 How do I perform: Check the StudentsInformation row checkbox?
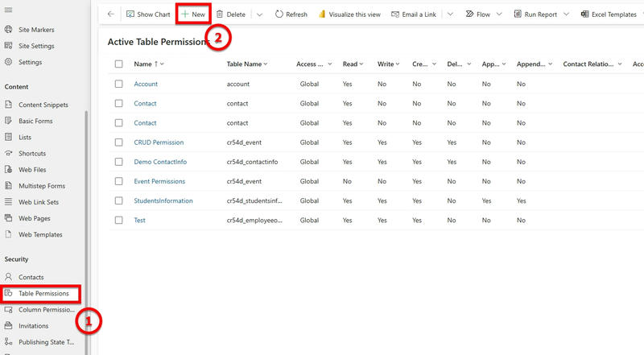[118, 200]
